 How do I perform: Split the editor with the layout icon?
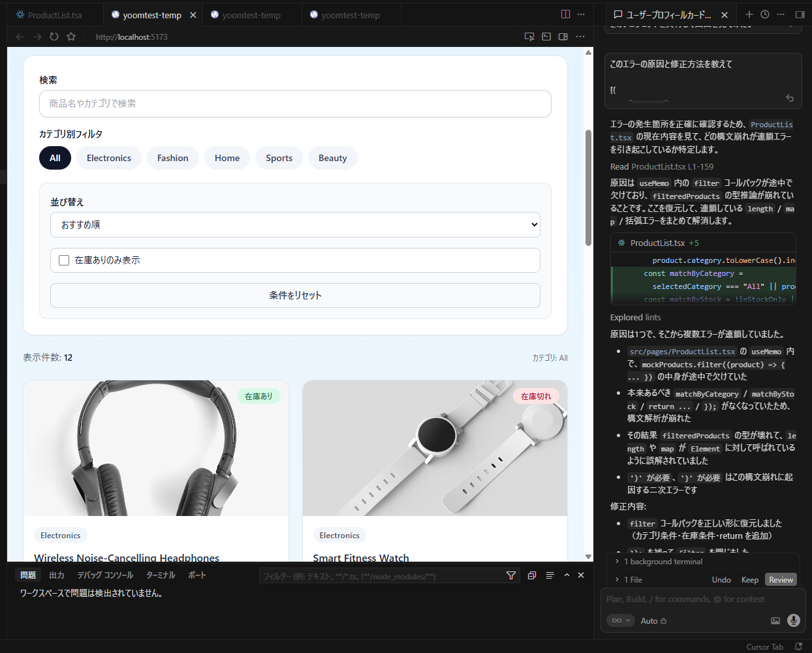tap(565, 14)
